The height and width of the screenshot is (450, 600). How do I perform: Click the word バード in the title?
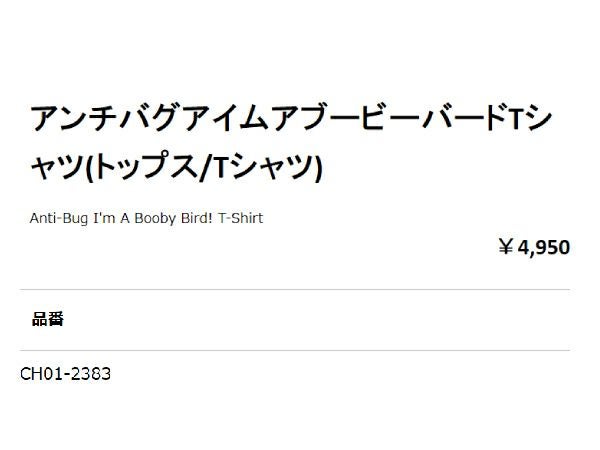pos(462,122)
